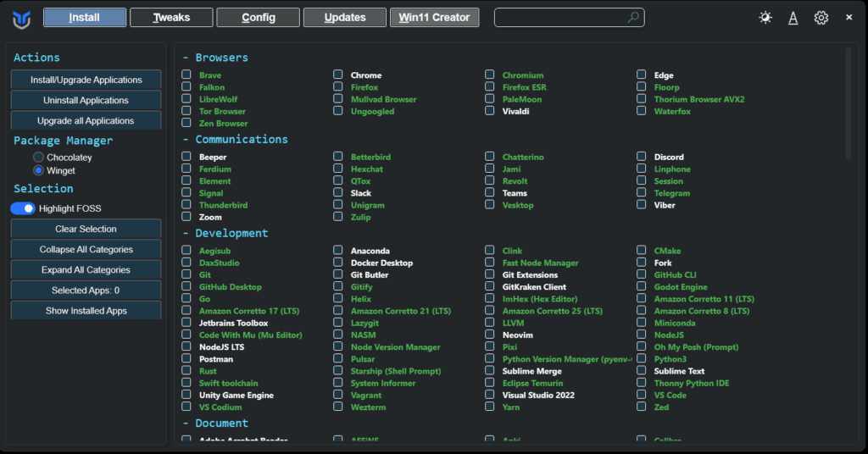The width and height of the screenshot is (868, 454).
Task: Disable the Highlight FOSS switch
Action: click(23, 208)
